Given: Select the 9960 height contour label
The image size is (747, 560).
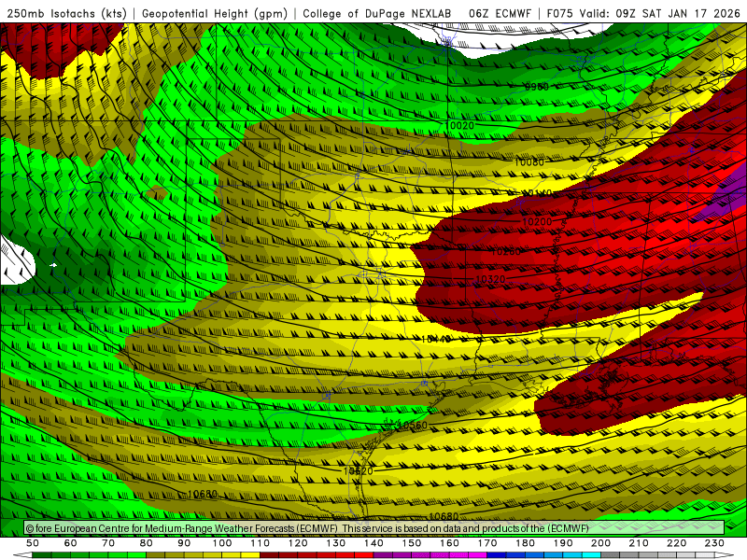Looking at the screenshot, I should point(536,87).
